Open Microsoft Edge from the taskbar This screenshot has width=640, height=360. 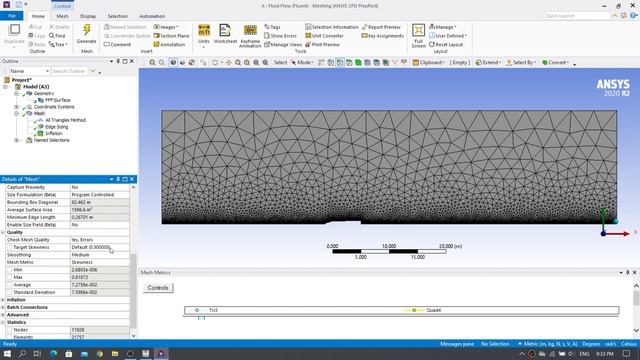coord(53,353)
